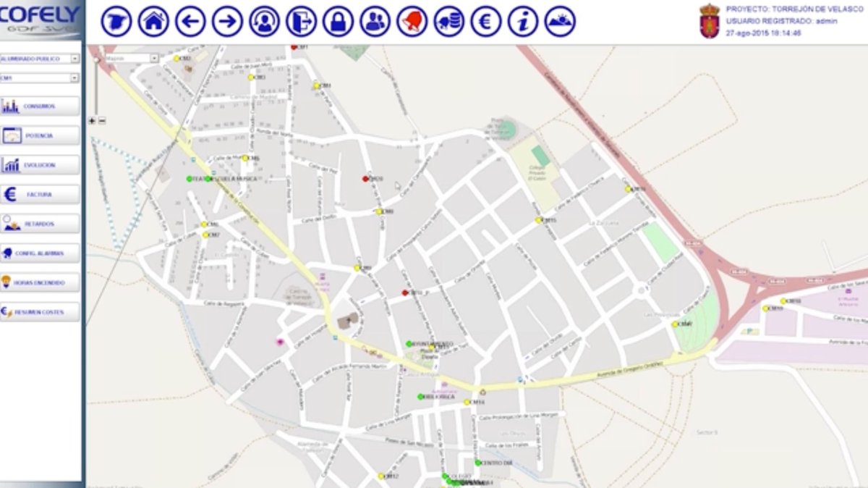Select the CM42 marker on the map

675,324
